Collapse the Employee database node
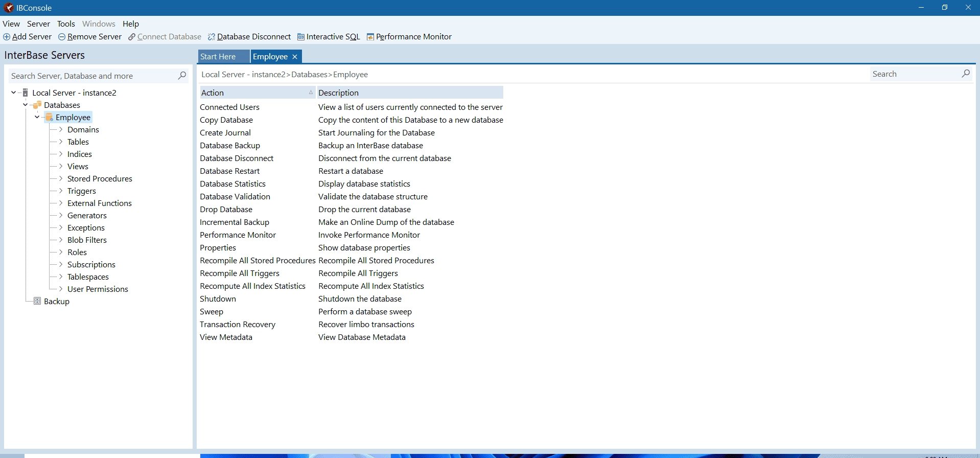 pyautogui.click(x=37, y=117)
